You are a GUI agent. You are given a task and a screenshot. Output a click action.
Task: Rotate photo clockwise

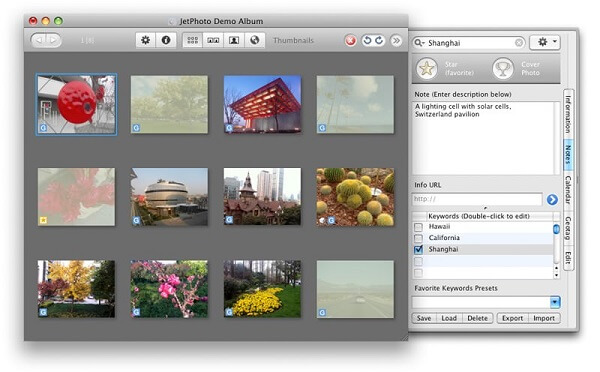point(379,40)
